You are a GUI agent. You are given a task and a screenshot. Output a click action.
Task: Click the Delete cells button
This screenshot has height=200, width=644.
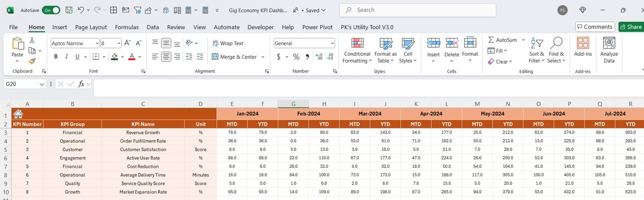point(452,50)
